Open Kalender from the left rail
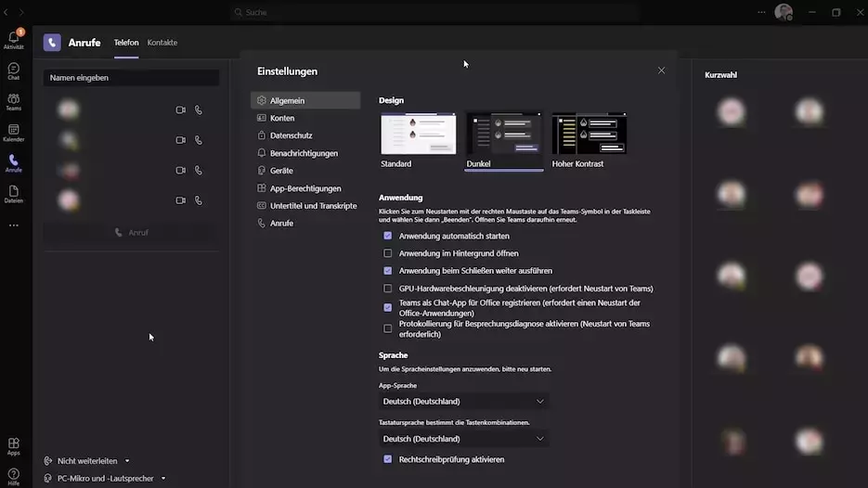The image size is (868, 488). 13,133
